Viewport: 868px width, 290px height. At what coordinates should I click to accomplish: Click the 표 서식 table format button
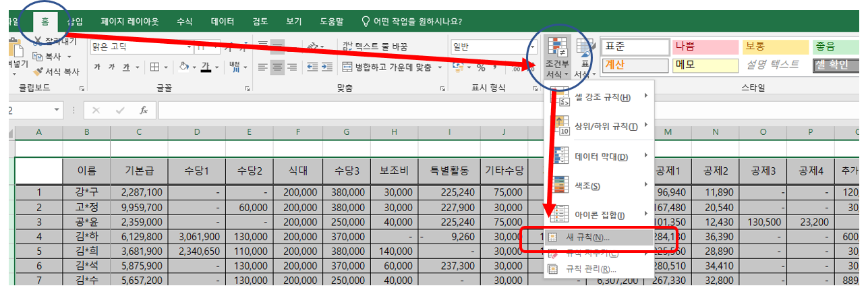(x=584, y=57)
